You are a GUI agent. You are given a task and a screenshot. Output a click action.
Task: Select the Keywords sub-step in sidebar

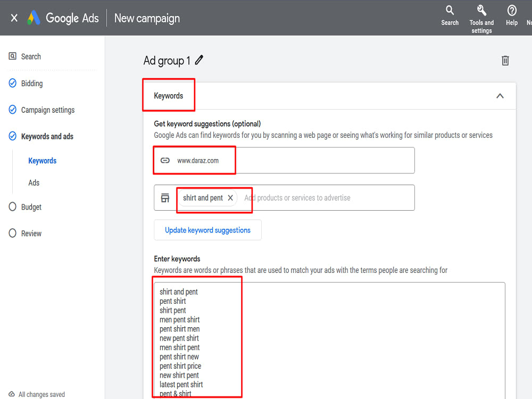(43, 161)
